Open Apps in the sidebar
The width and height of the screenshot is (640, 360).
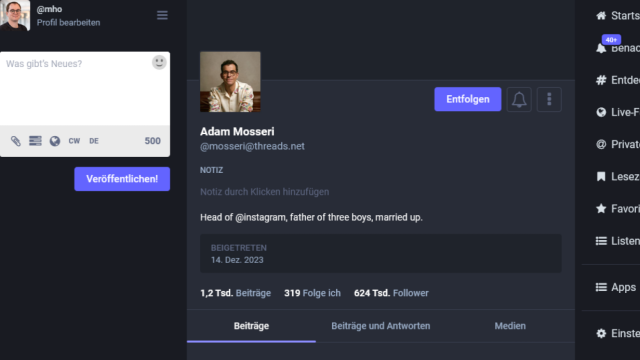point(616,287)
